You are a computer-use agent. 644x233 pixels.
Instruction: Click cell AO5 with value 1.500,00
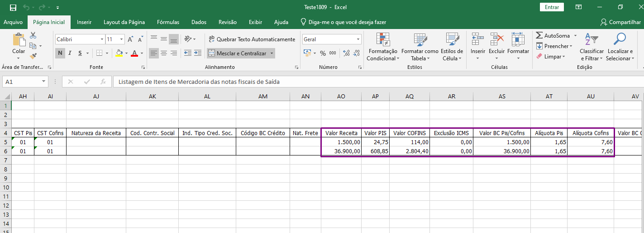coord(341,142)
